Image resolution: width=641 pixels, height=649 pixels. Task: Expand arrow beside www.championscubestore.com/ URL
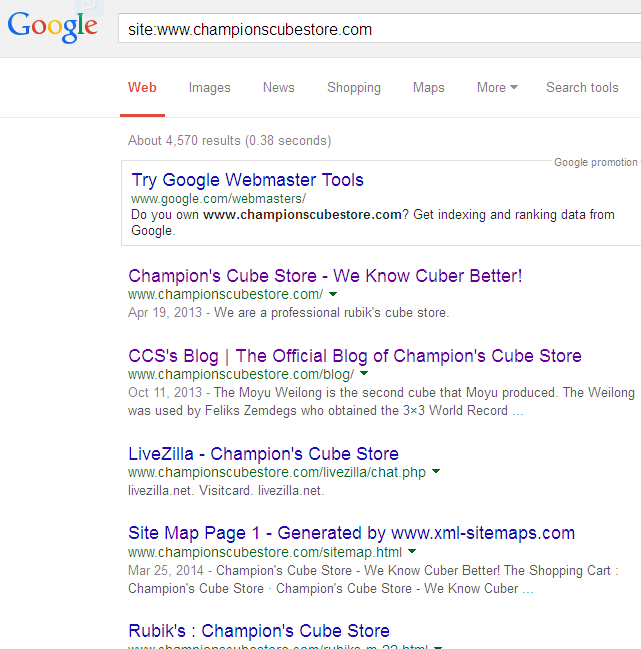pos(333,294)
